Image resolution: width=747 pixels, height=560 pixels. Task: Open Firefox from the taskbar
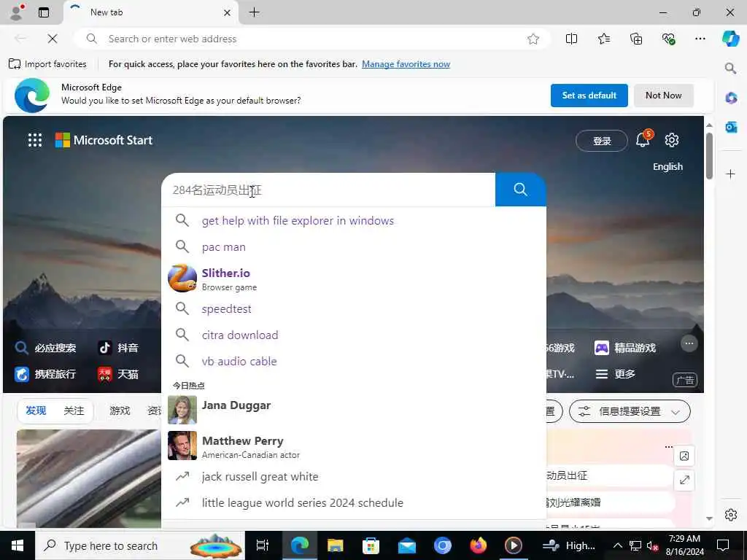(478, 545)
